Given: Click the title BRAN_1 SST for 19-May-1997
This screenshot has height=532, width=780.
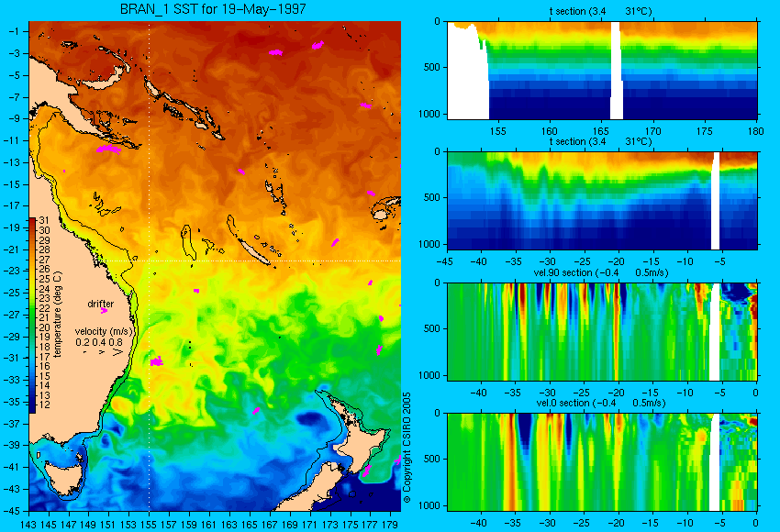Looking at the screenshot, I should pos(213,9).
